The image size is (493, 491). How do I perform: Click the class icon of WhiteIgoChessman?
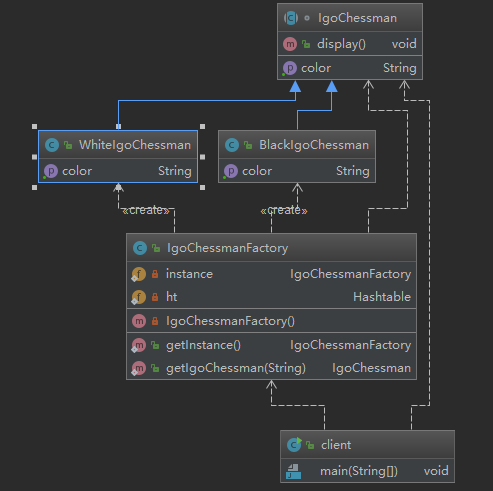(x=52, y=145)
